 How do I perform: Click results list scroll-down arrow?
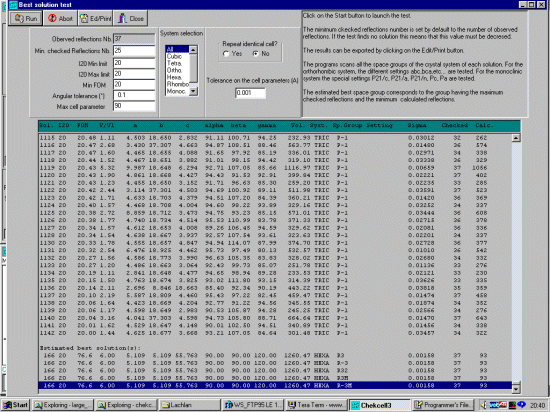tap(516, 389)
